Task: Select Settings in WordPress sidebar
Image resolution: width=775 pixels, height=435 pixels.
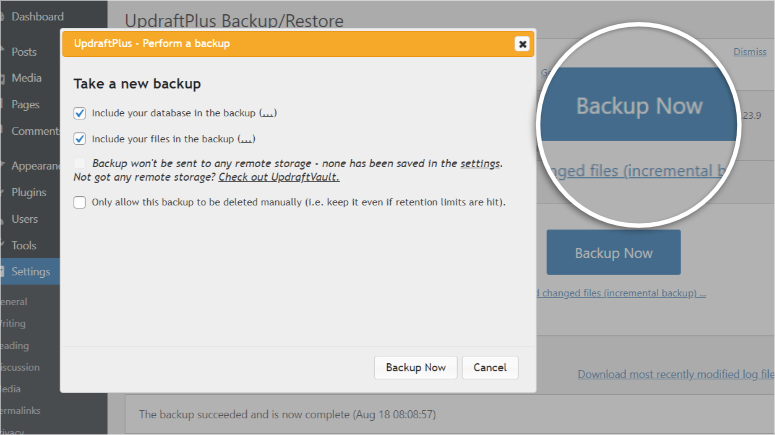Action: pyautogui.click(x=30, y=271)
